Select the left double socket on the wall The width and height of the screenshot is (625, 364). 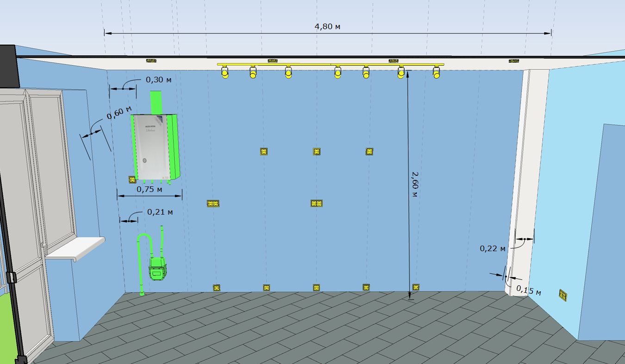point(213,203)
